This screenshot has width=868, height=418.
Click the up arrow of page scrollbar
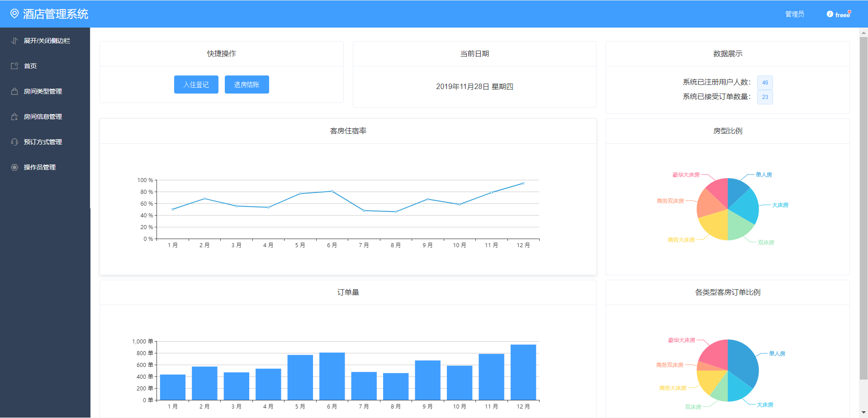[x=863, y=33]
